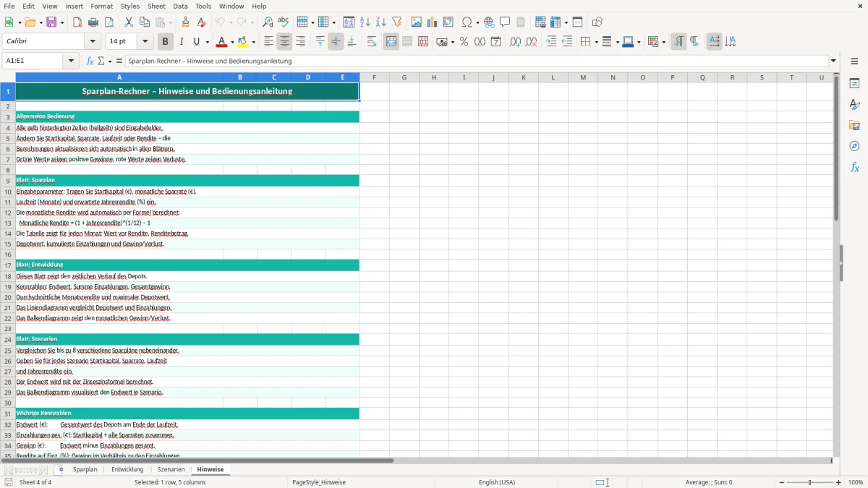Open font color dropdown arrow
This screenshot has height=488, width=868.
coord(231,43)
